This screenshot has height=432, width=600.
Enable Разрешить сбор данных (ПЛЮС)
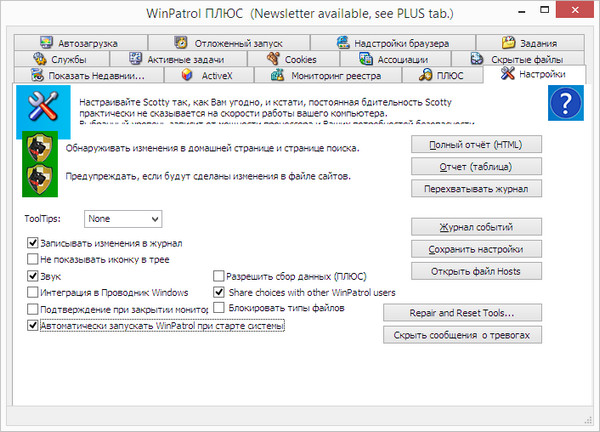(218, 276)
